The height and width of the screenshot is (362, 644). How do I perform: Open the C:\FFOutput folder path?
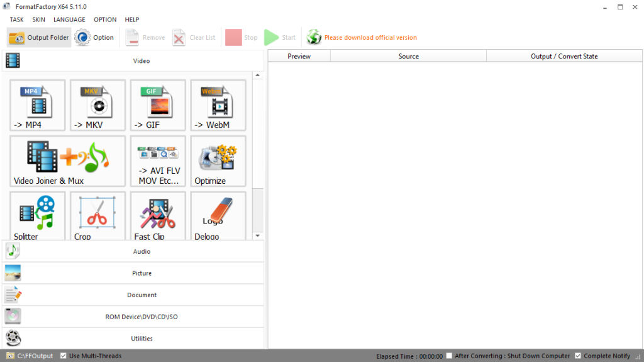pos(35,356)
